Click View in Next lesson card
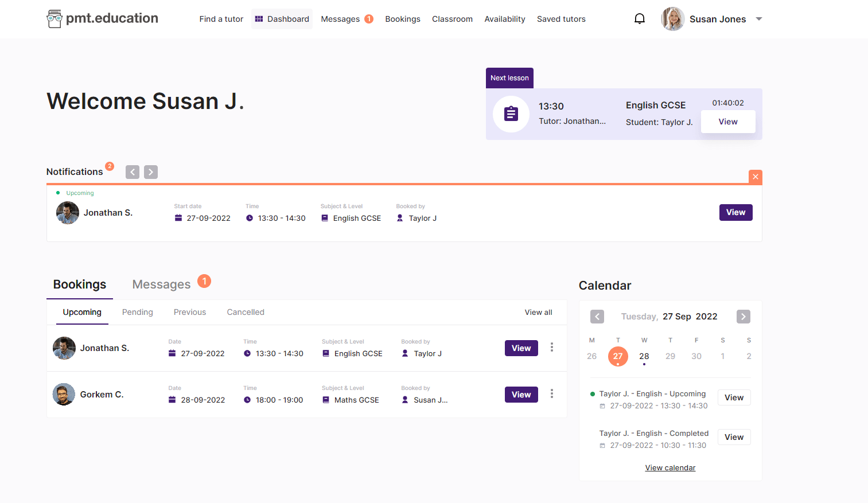The height and width of the screenshot is (503, 868). point(727,122)
